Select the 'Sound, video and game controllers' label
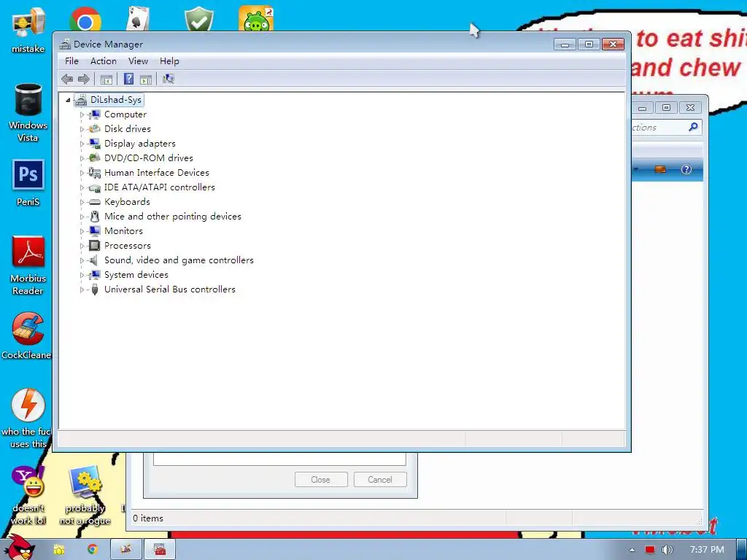The width and height of the screenshot is (747, 560). point(179,260)
